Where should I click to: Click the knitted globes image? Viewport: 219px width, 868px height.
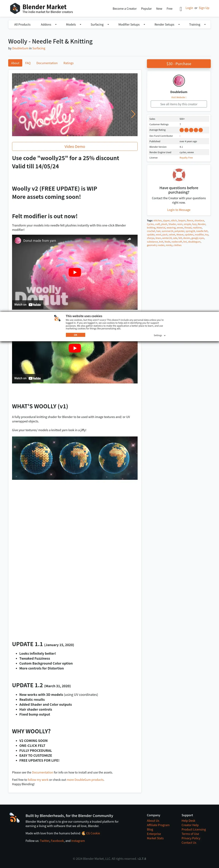(x=75, y=458)
